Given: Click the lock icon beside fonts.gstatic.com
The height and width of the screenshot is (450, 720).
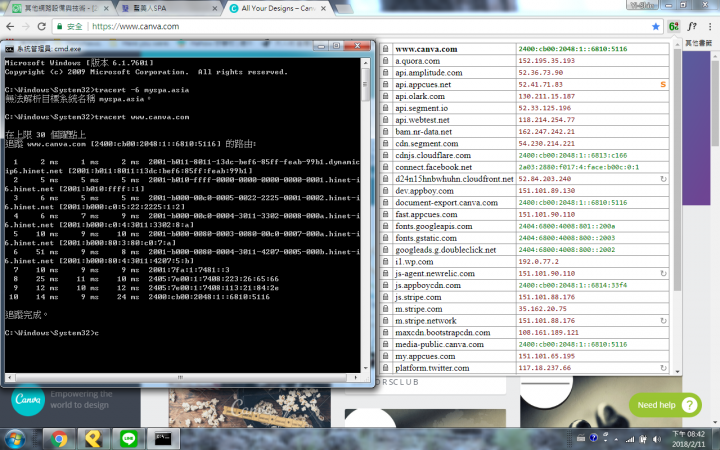Looking at the screenshot, I should [386, 238].
